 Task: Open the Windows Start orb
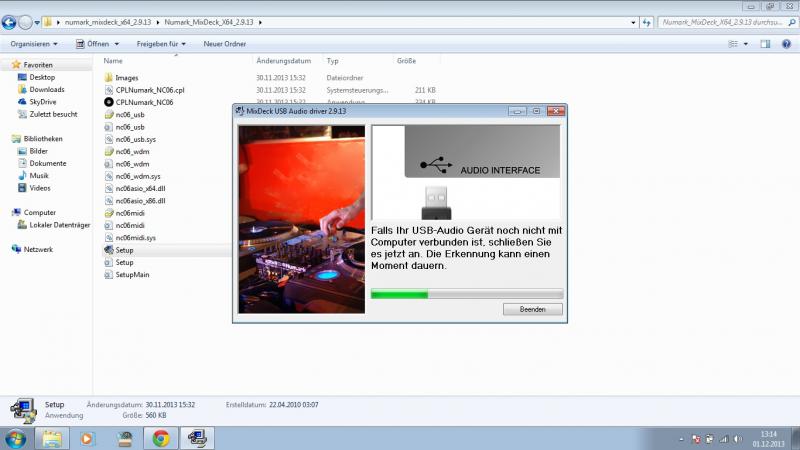[14, 439]
